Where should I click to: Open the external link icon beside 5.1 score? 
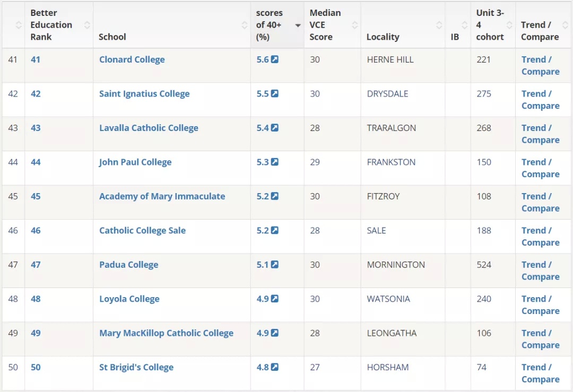275,265
